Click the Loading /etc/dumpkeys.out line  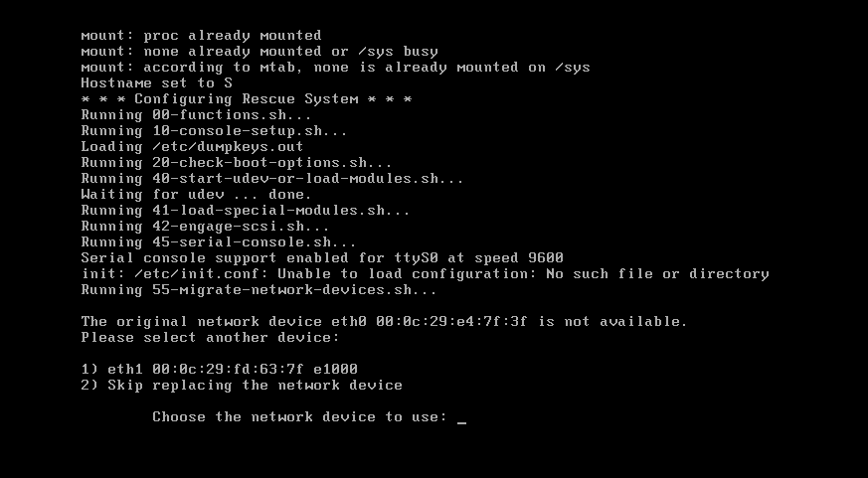(x=192, y=146)
